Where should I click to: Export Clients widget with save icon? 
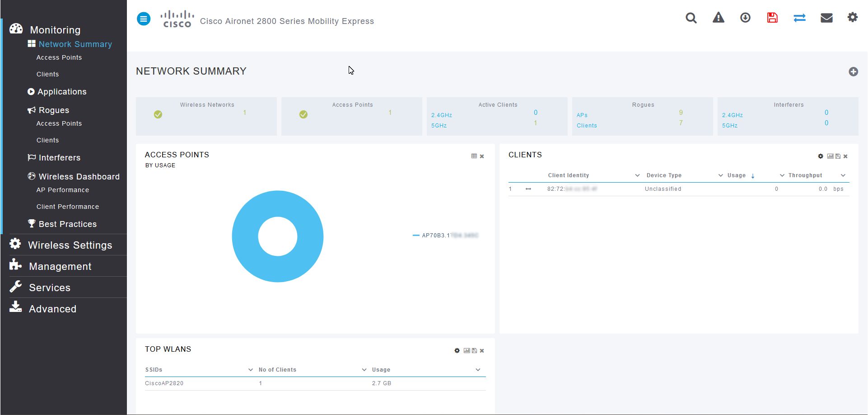[x=838, y=156]
